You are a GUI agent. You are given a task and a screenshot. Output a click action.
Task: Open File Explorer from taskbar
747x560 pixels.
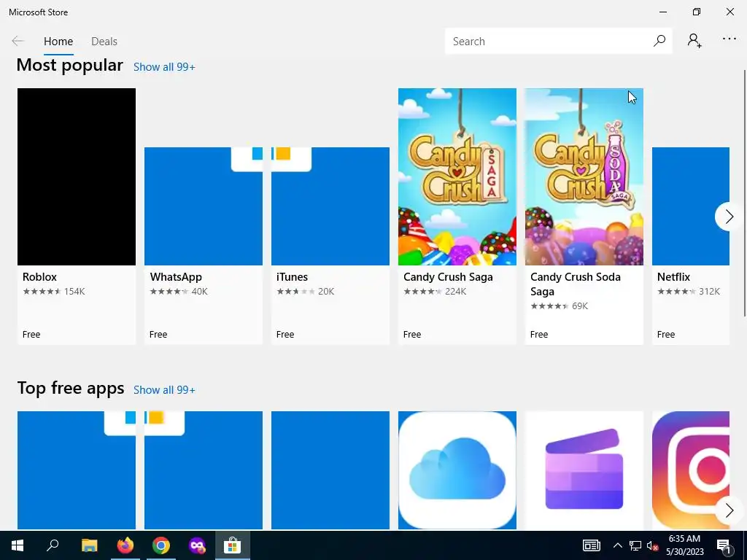click(x=89, y=545)
